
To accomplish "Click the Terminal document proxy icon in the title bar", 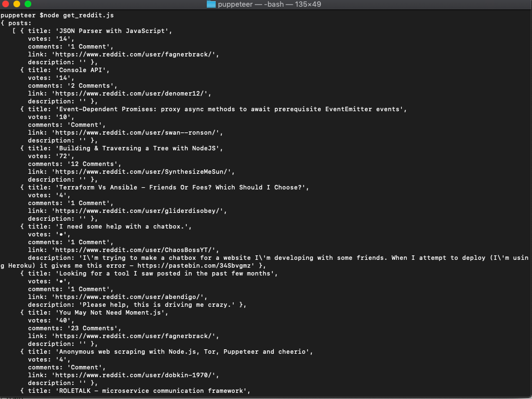I will click(x=210, y=5).
